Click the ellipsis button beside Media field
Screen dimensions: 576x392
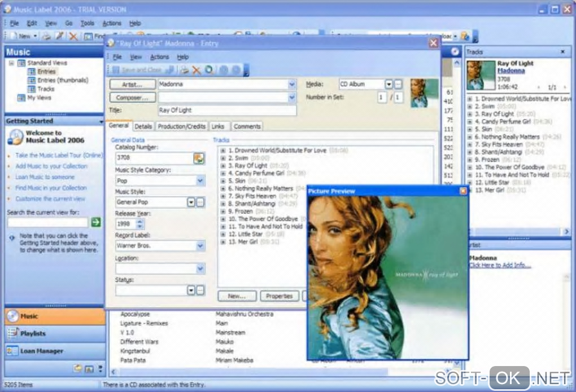[x=398, y=85]
